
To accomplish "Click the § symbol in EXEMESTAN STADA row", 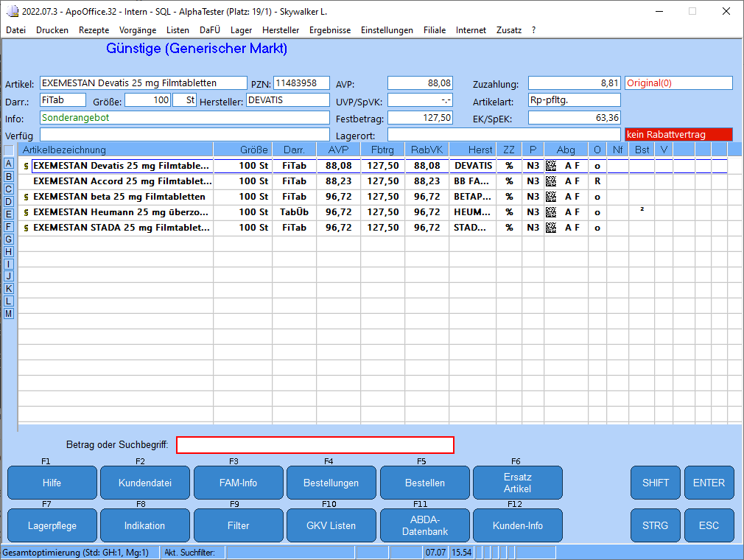I will click(x=26, y=228).
